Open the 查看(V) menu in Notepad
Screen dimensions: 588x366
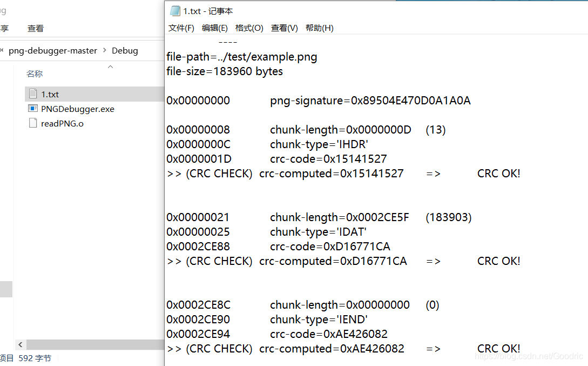click(284, 28)
